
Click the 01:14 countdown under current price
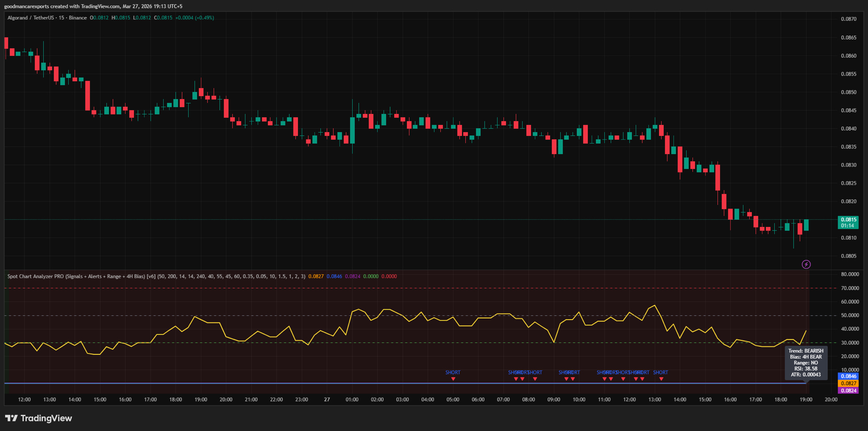(848, 226)
